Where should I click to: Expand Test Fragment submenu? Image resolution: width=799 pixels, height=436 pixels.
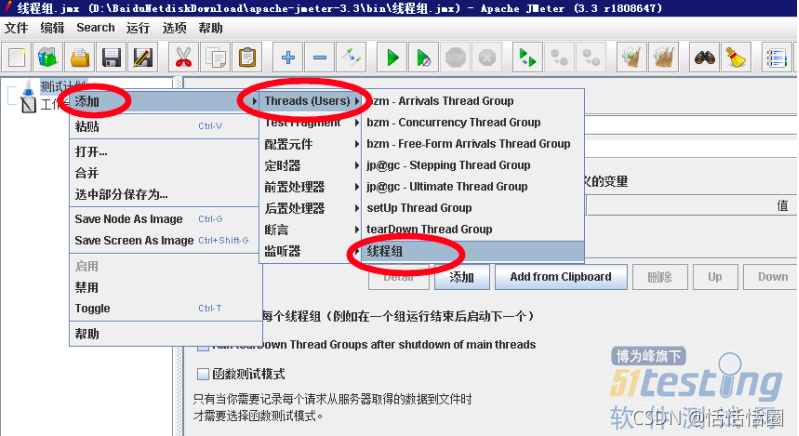click(311, 123)
